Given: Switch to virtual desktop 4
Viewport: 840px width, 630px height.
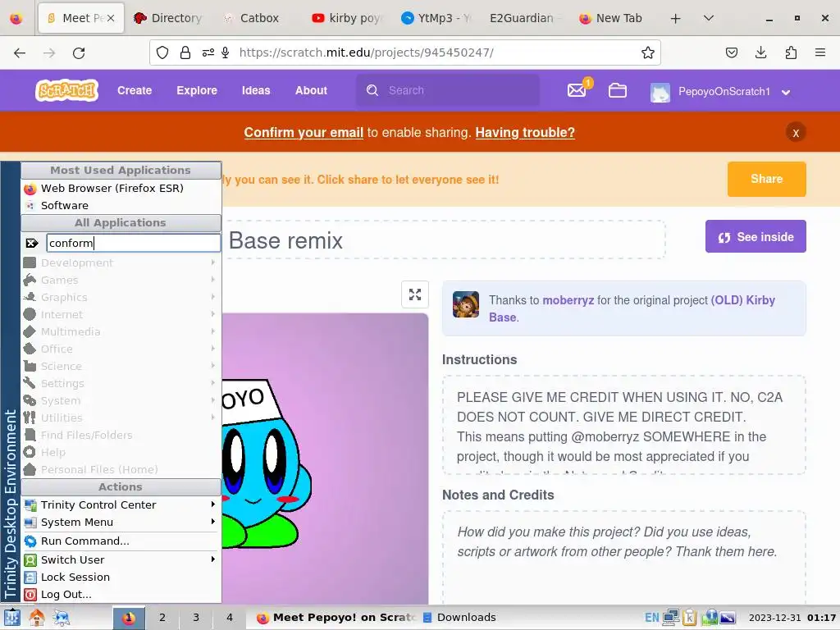Looking at the screenshot, I should pyautogui.click(x=230, y=618).
